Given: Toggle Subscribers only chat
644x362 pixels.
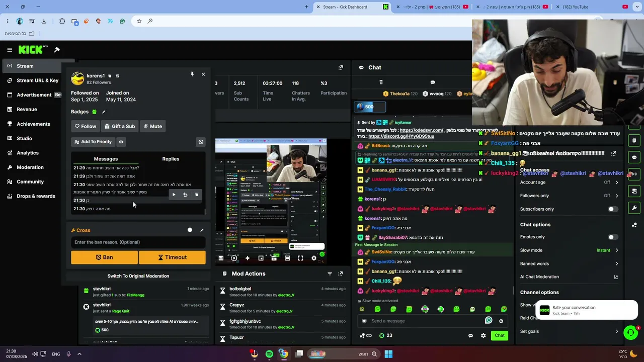Looking at the screenshot, I should [x=613, y=209].
